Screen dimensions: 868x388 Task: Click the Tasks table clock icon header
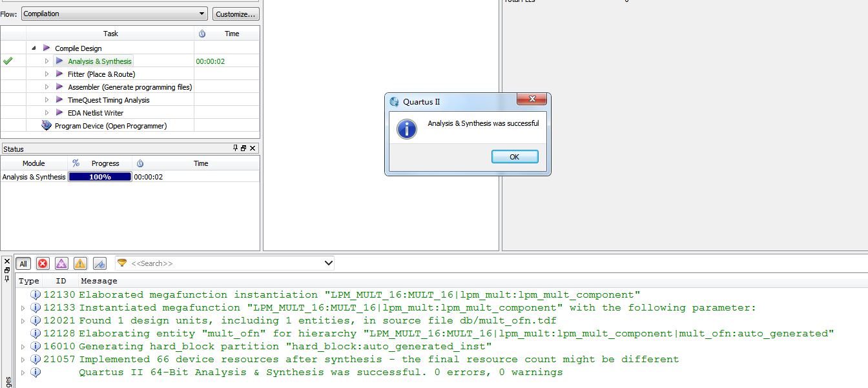coord(202,34)
